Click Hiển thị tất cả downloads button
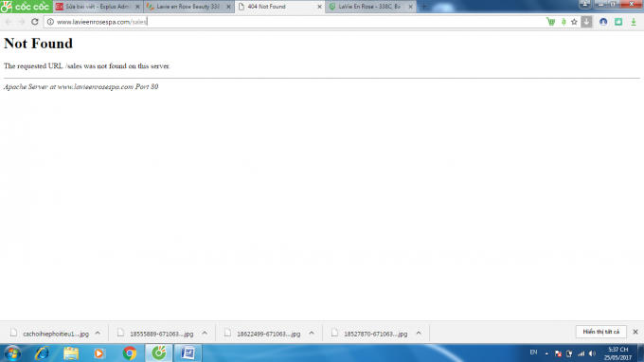 pyautogui.click(x=600, y=332)
